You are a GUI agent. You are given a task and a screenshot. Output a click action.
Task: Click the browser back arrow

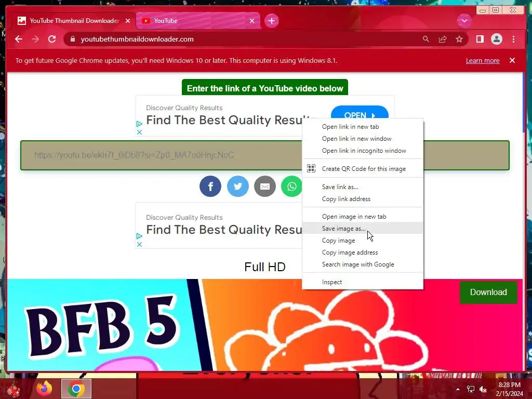tap(19, 39)
